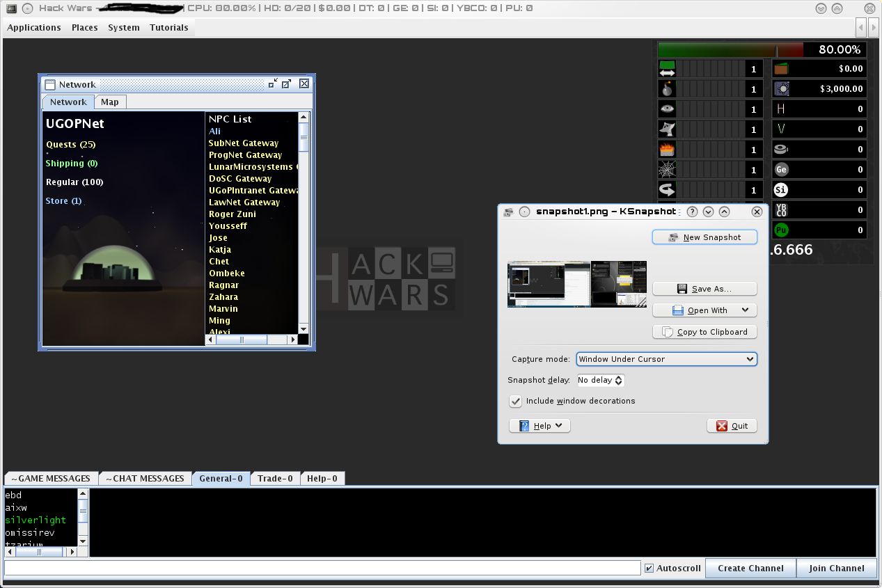Open the Tutorials menu
Screen dimensions: 882x588
pos(169,28)
